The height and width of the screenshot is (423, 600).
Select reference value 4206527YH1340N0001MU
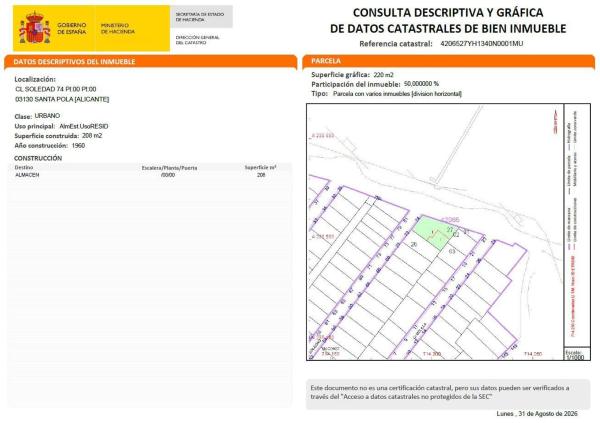pos(481,44)
